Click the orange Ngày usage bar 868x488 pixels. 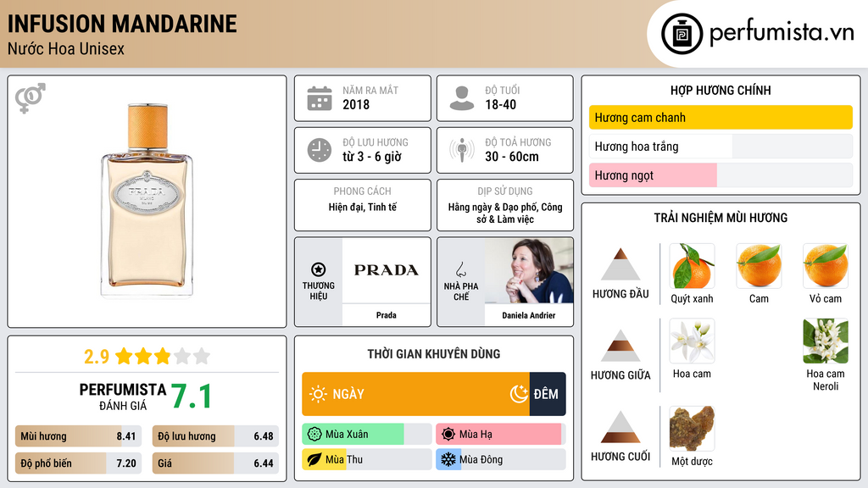pyautogui.click(x=415, y=394)
